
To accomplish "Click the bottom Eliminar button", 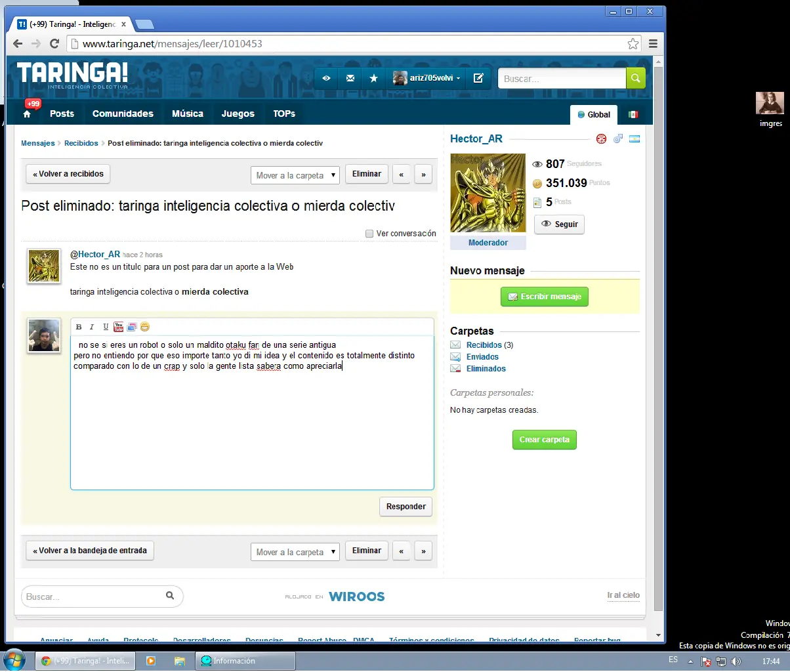I will 366,551.
